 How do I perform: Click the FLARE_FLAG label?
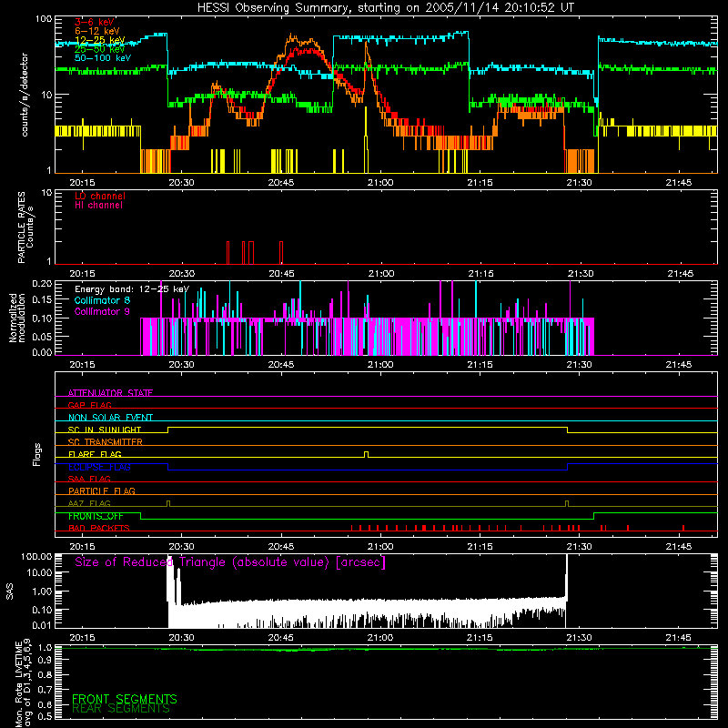(95, 454)
